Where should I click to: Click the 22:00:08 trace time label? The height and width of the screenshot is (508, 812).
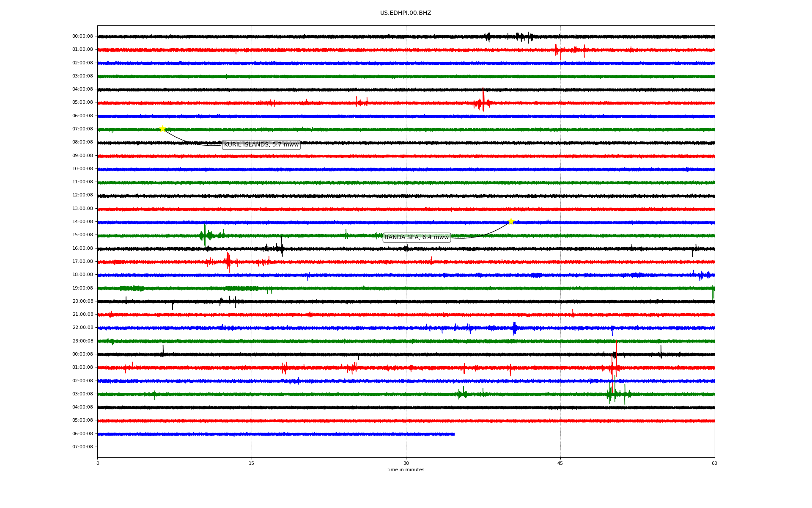pos(82,327)
